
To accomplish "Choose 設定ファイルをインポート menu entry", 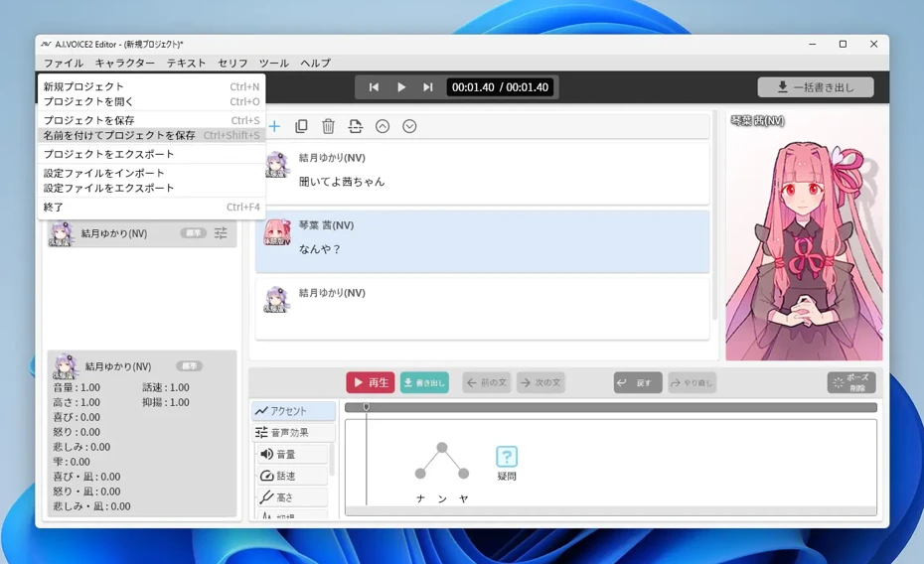I will pyautogui.click(x=151, y=173).
